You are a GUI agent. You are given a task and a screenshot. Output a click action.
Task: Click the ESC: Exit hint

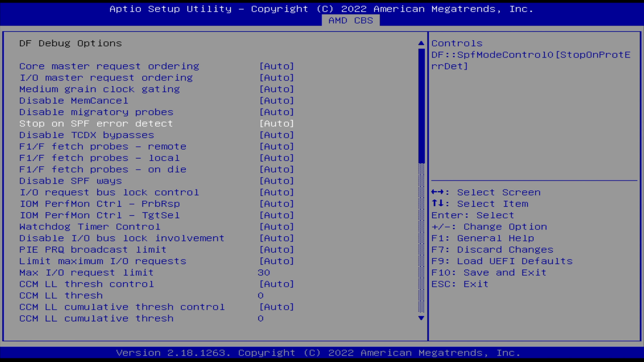tap(460, 285)
